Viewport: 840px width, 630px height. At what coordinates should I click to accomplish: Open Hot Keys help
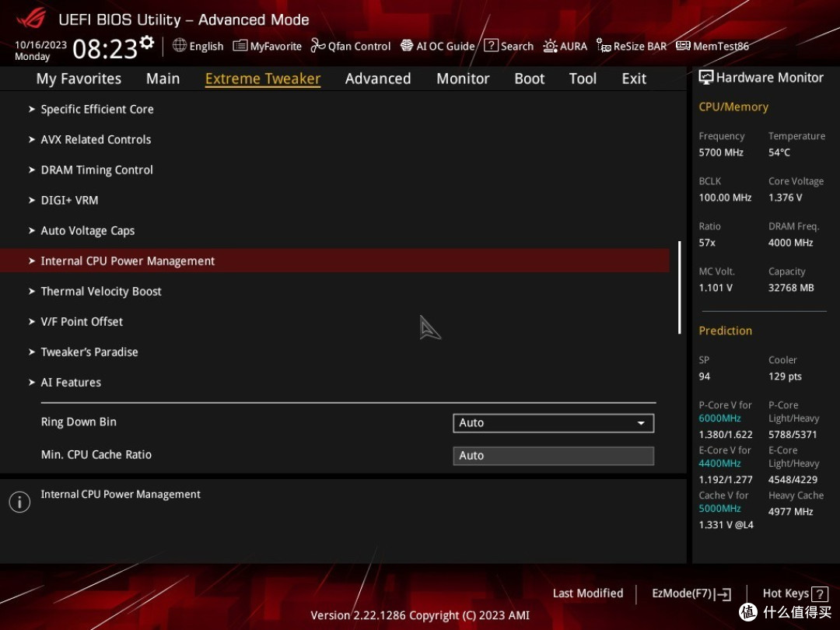pyautogui.click(x=795, y=593)
